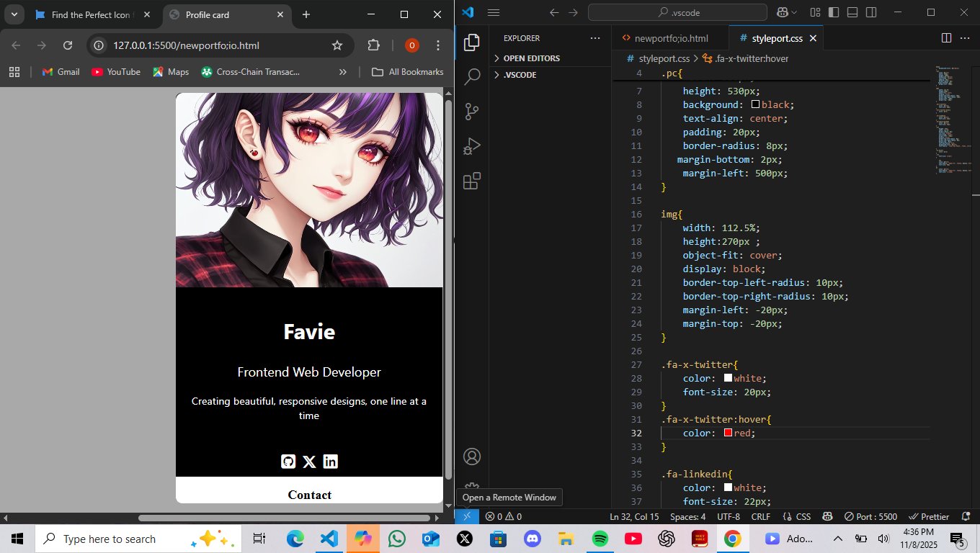The height and width of the screenshot is (553, 980).
Task: Switch to the newportfo;io.html editor tab
Action: pyautogui.click(x=670, y=38)
